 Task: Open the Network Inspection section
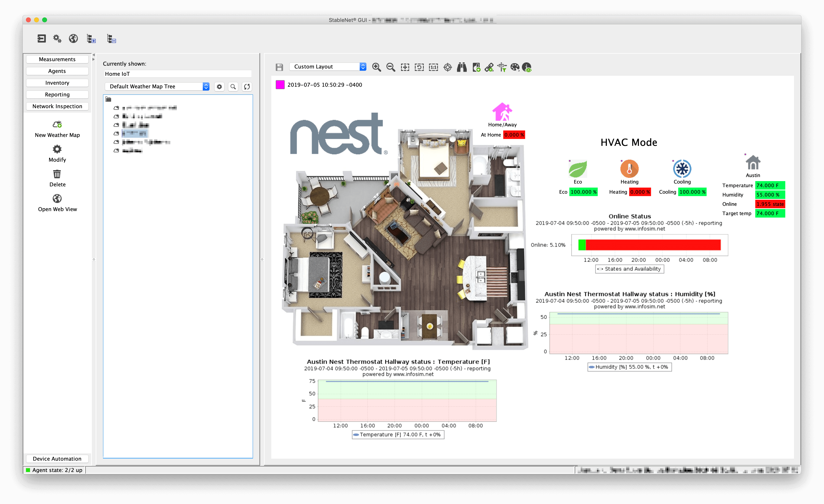pyautogui.click(x=57, y=106)
